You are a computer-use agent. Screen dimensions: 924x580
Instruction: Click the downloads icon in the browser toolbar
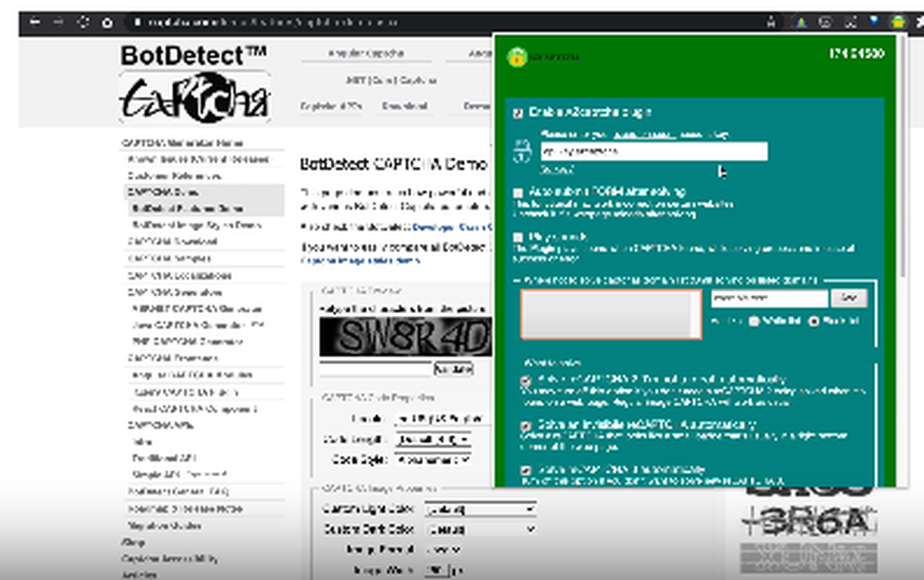[x=825, y=24]
